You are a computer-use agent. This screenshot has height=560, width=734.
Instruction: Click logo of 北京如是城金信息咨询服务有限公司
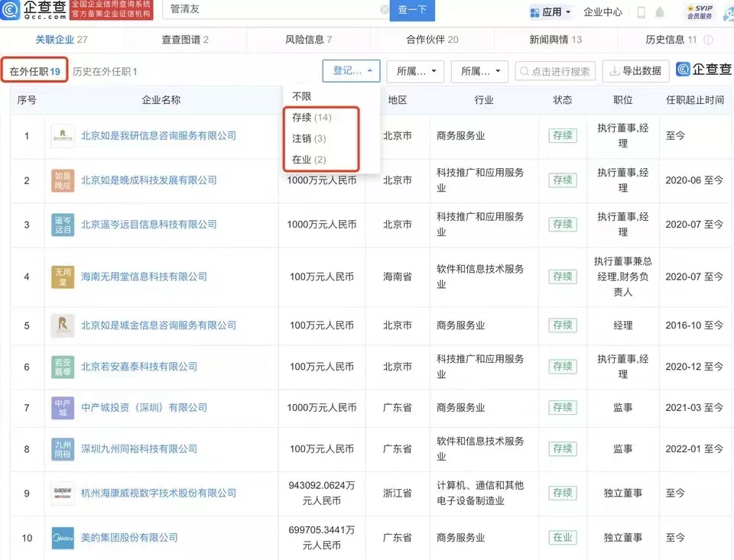[63, 325]
